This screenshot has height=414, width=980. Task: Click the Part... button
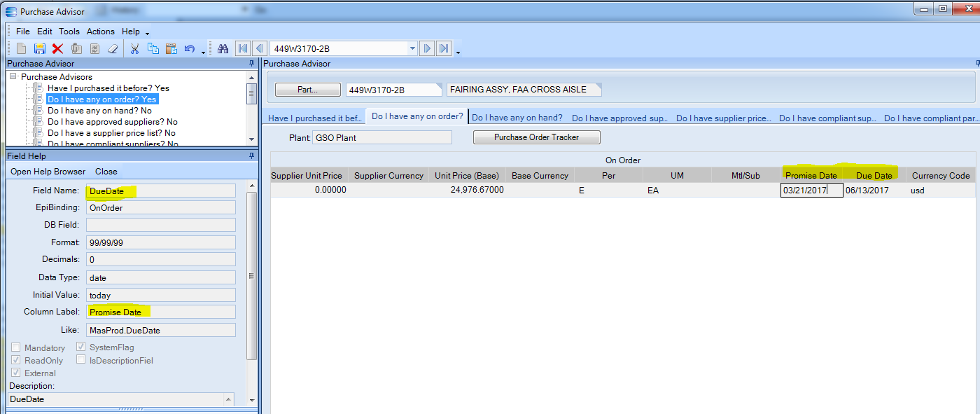[x=307, y=90]
